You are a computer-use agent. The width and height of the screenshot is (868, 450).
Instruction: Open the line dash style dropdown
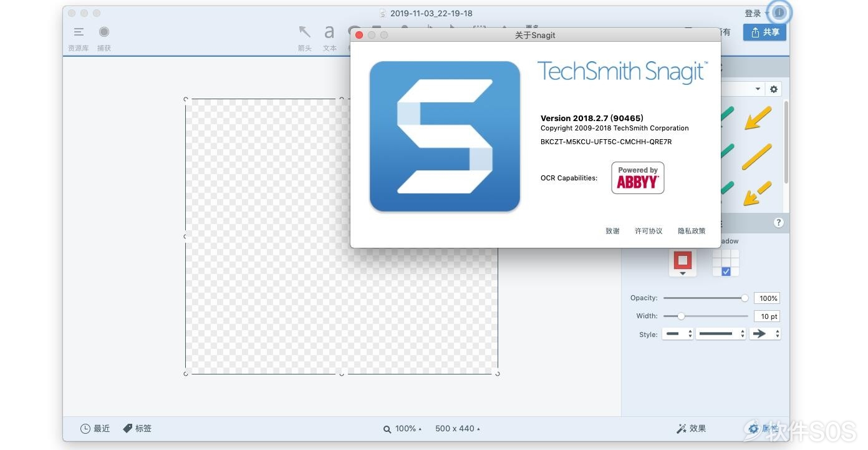tap(721, 334)
